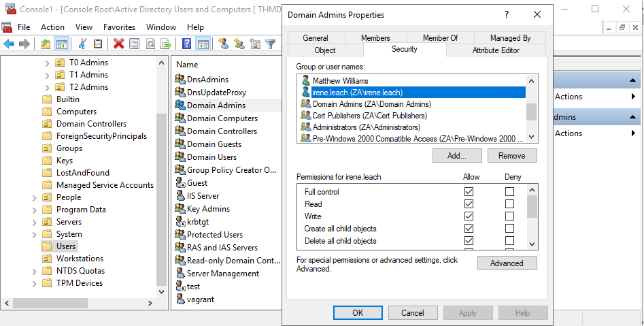Click the permissions list scrollbar thumb
Viewport: 644px width, 326px height.
click(532, 206)
